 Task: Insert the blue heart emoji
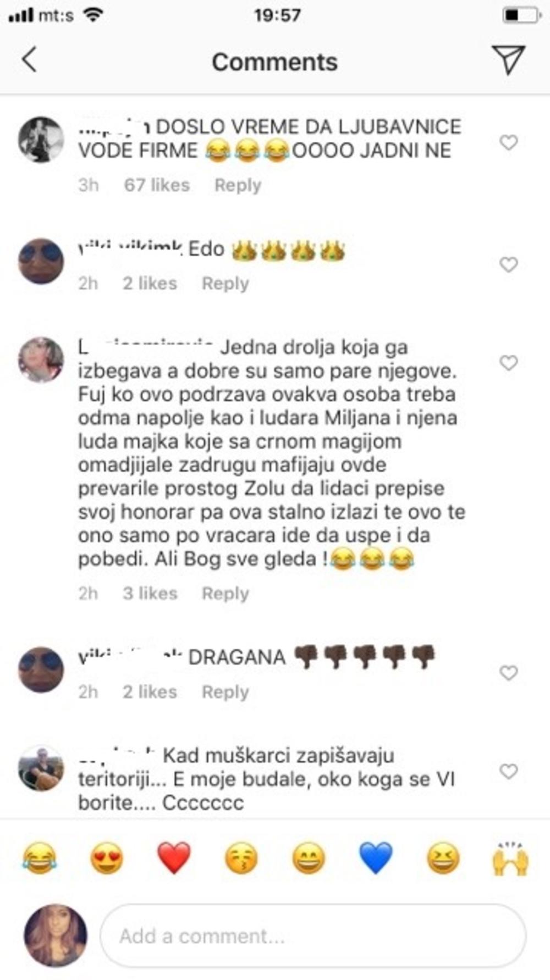(x=376, y=858)
